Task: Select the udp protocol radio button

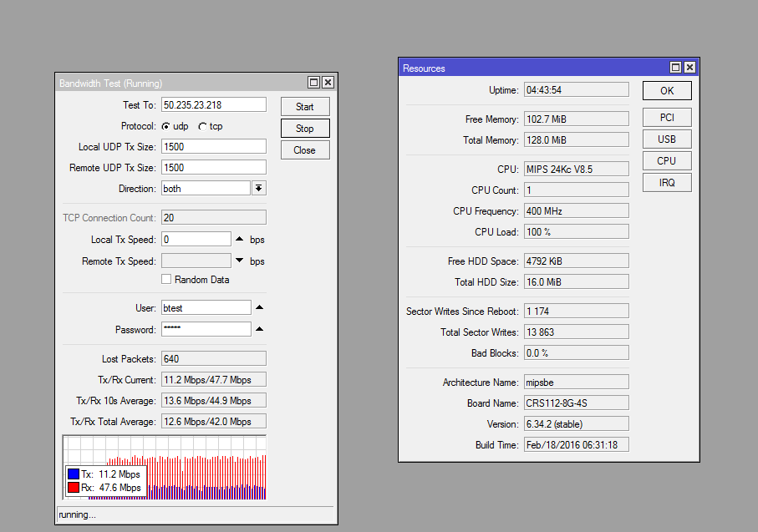Action: 166,126
